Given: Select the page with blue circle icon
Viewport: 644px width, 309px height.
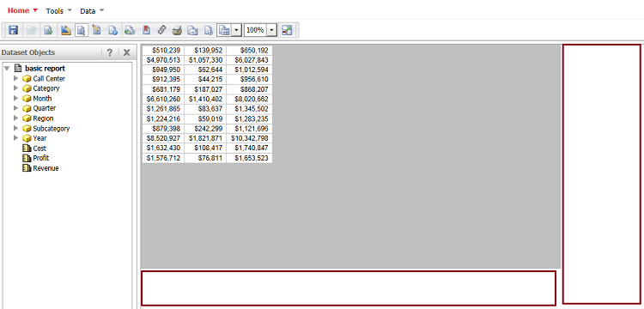Looking at the screenshot, I should pos(113,30).
